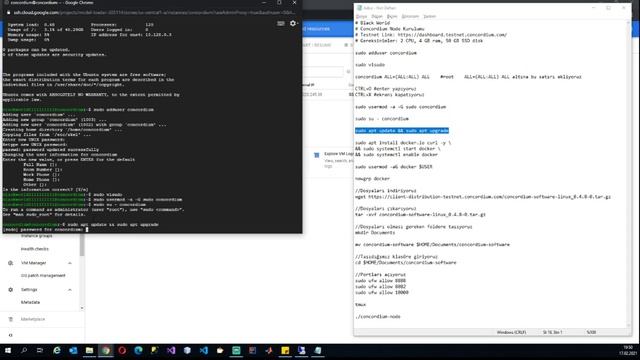This screenshot has height=360, width=640.
Task: Open Instance groups sidebar entry
Action: [37, 236]
